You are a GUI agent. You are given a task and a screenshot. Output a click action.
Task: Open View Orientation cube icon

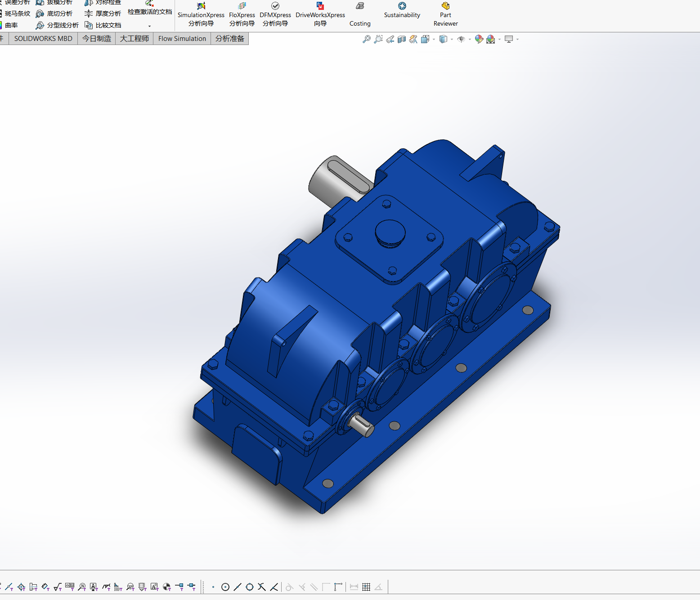[425, 39]
